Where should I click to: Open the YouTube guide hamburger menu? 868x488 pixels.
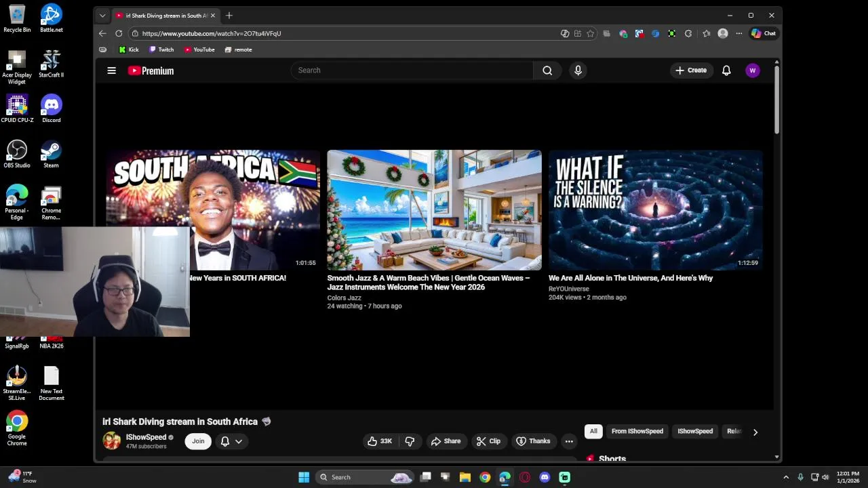112,70
